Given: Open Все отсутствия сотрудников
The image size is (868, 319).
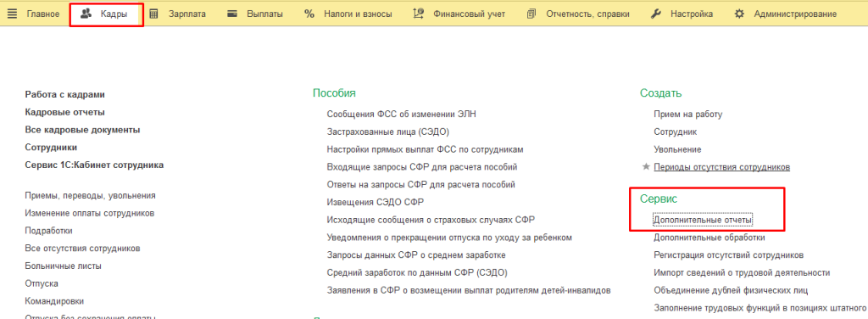Looking at the screenshot, I should click(82, 249).
